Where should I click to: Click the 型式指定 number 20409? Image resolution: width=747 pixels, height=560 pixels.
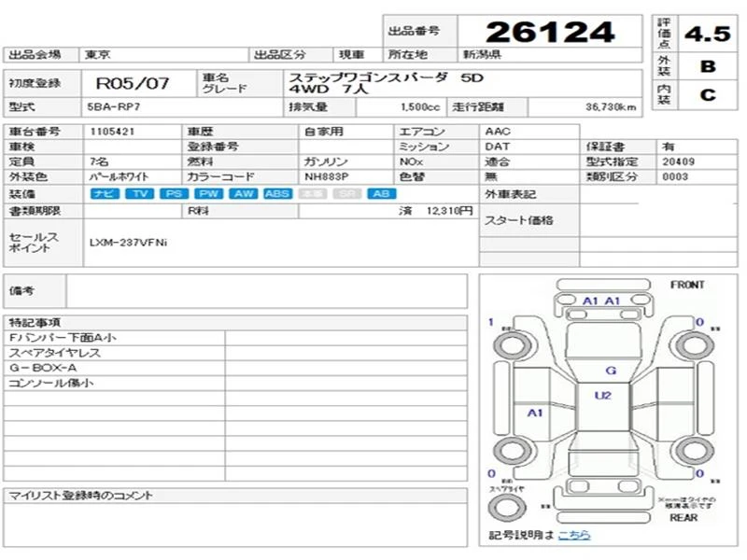point(678,161)
